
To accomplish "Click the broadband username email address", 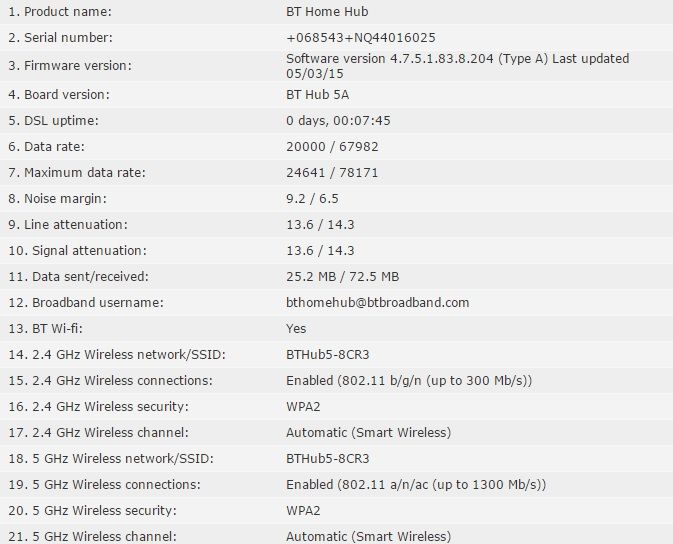I will [x=378, y=303].
